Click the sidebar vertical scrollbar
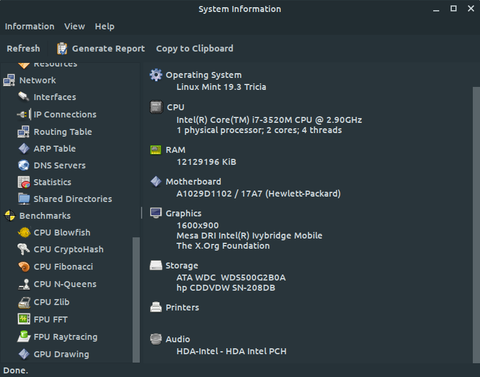 pyautogui.click(x=136, y=299)
